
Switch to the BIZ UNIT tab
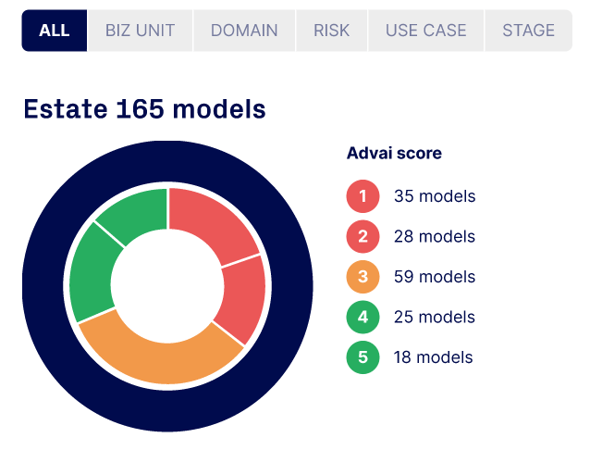[140, 30]
